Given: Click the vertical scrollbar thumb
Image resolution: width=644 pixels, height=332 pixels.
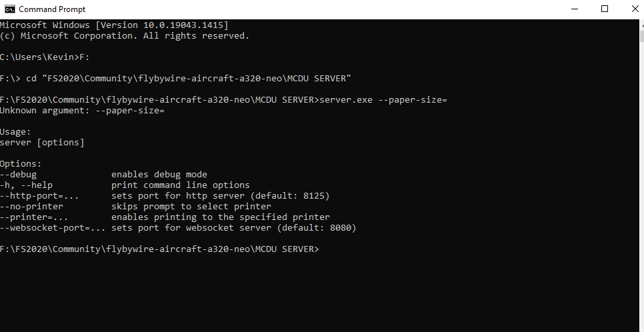Looking at the screenshot, I should click(x=641, y=35).
